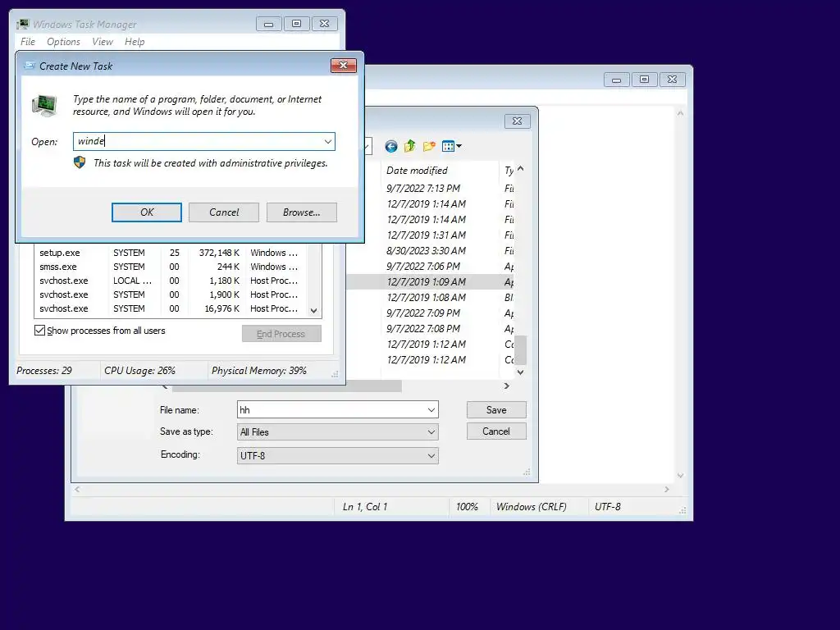Expand the Open field dropdown arrow
This screenshot has width=840, height=630.
tap(328, 141)
